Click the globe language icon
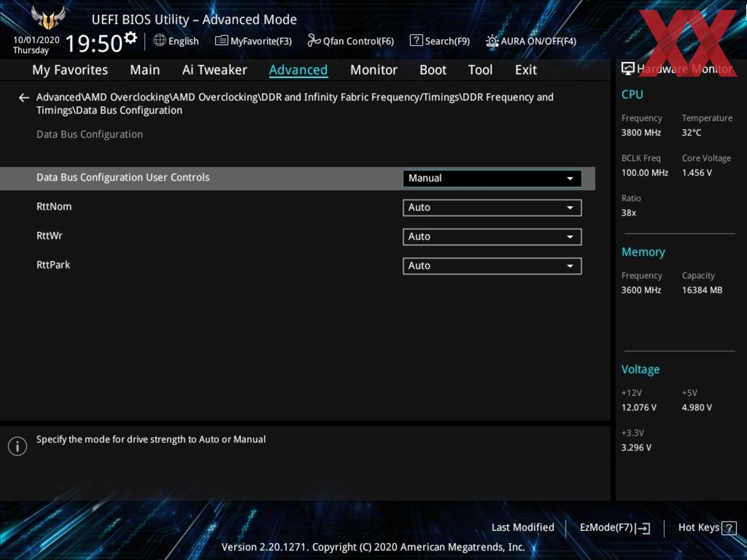Screen dimensions: 747x560 (x=159, y=40)
